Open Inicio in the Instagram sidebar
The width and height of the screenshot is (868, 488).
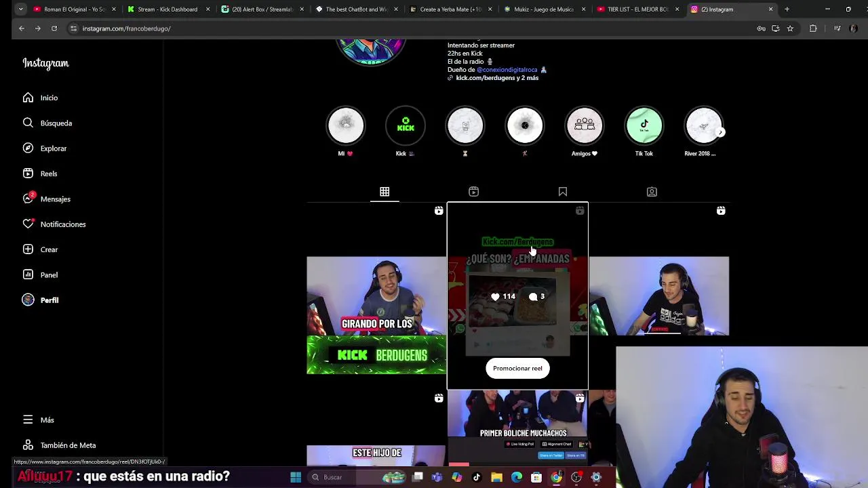(40, 98)
